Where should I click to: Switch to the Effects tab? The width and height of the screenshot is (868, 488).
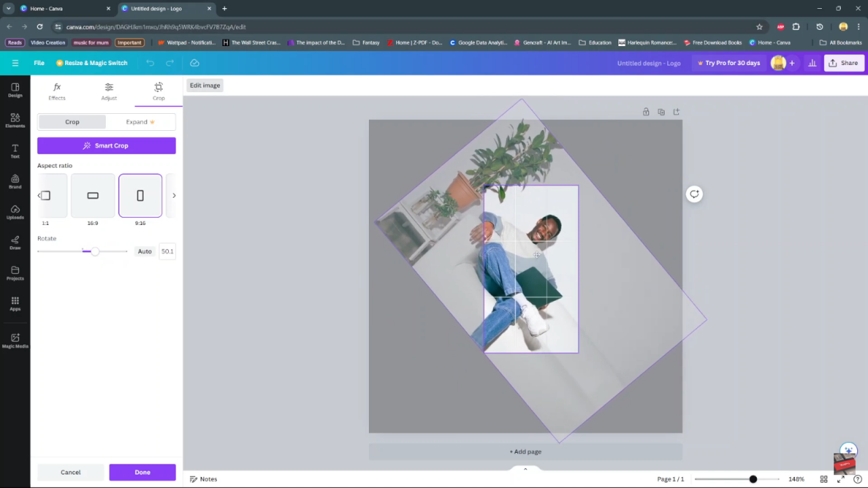57,91
